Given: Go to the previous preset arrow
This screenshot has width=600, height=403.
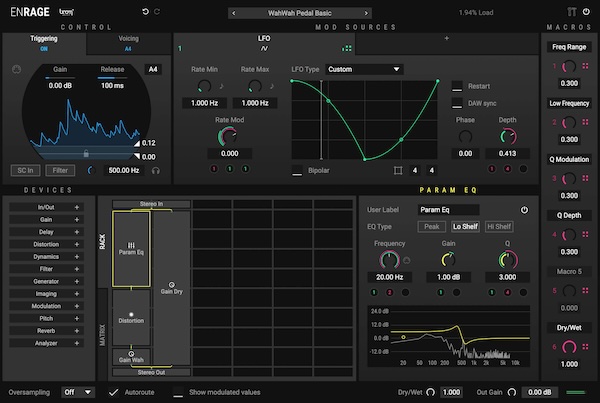Looking at the screenshot, I should pyautogui.click(x=234, y=13).
